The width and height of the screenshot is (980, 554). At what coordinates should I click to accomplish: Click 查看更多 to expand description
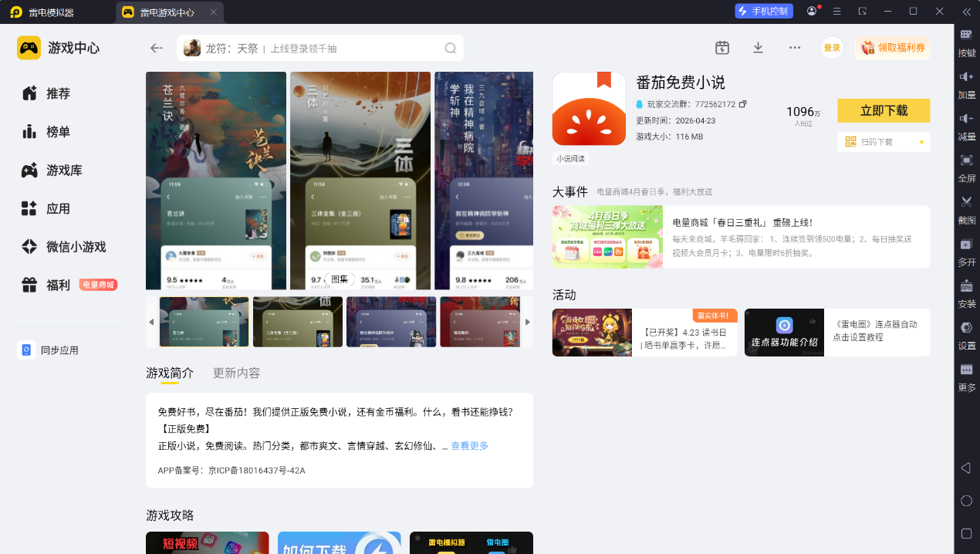pos(470,446)
